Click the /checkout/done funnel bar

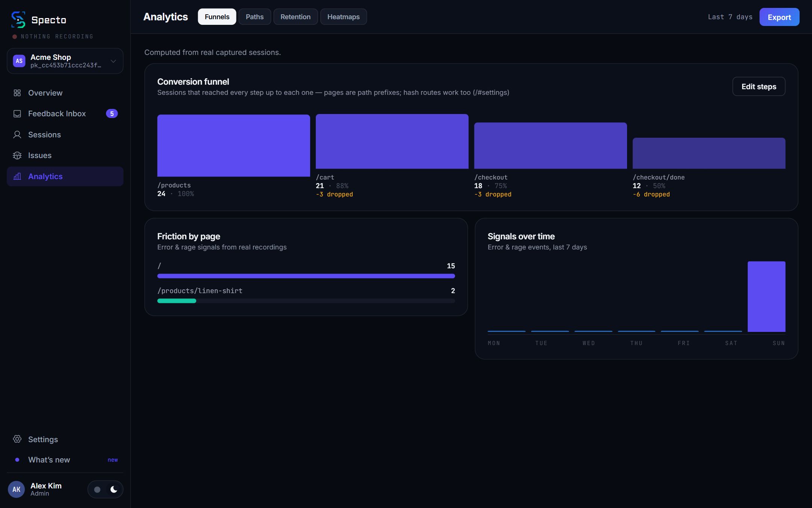[x=709, y=153]
